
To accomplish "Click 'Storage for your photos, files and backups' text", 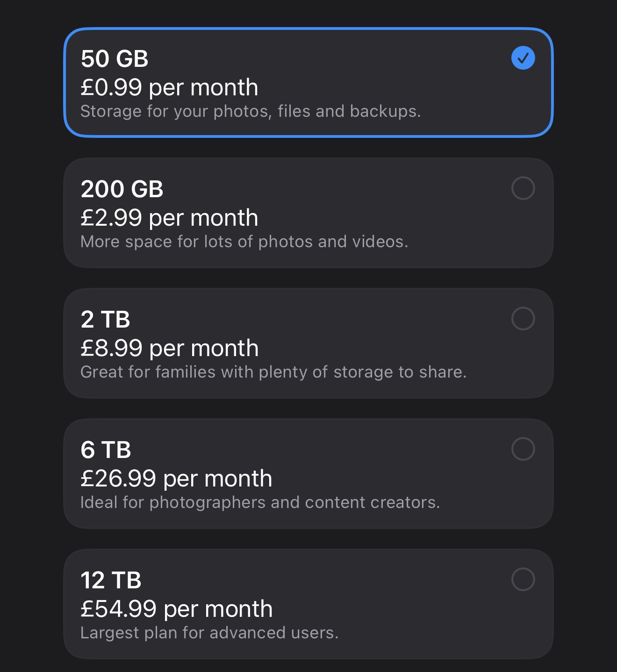I will [251, 112].
